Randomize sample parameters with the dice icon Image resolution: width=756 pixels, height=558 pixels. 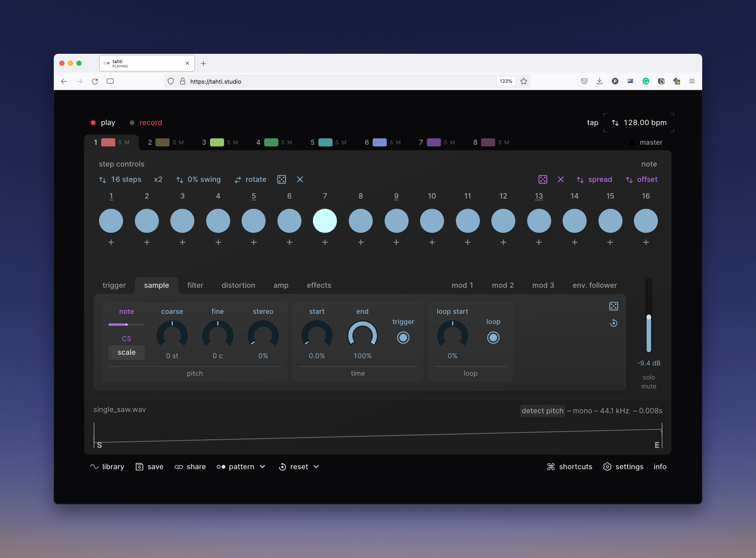pyautogui.click(x=613, y=306)
